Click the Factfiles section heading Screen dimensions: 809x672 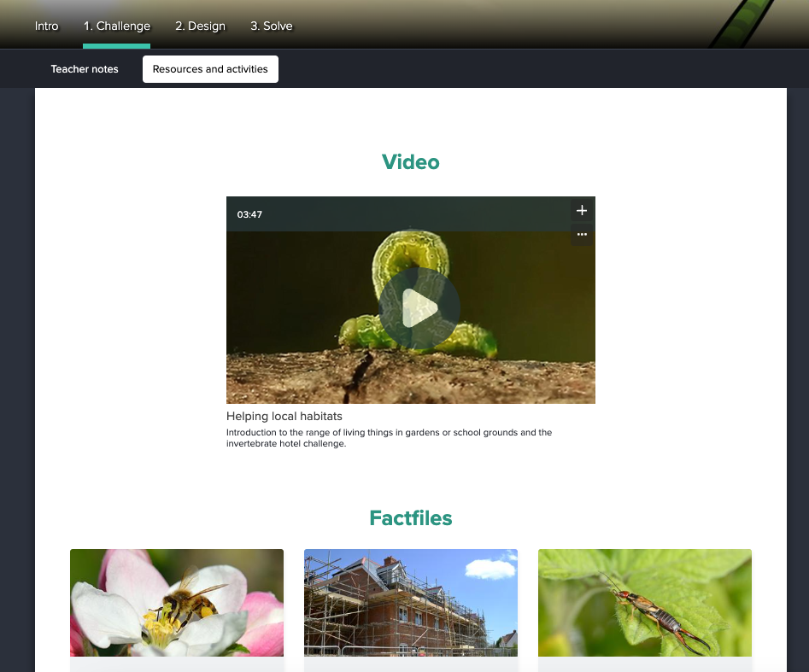point(411,518)
